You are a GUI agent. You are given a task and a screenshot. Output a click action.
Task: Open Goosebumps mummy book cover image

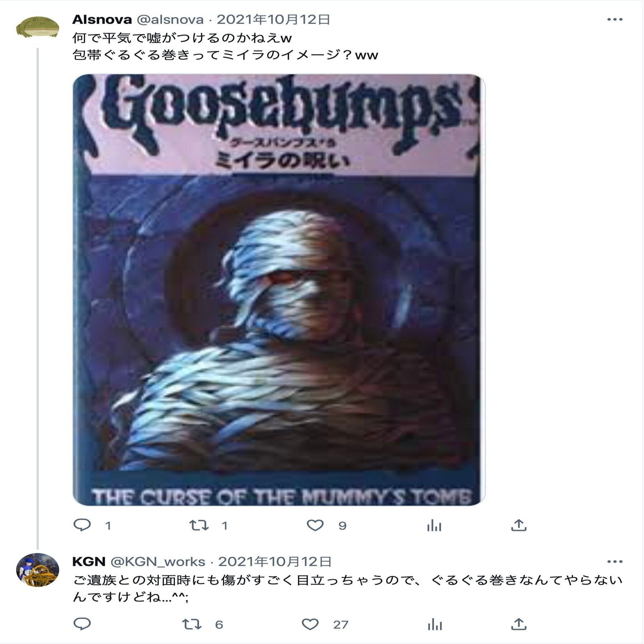(279, 290)
